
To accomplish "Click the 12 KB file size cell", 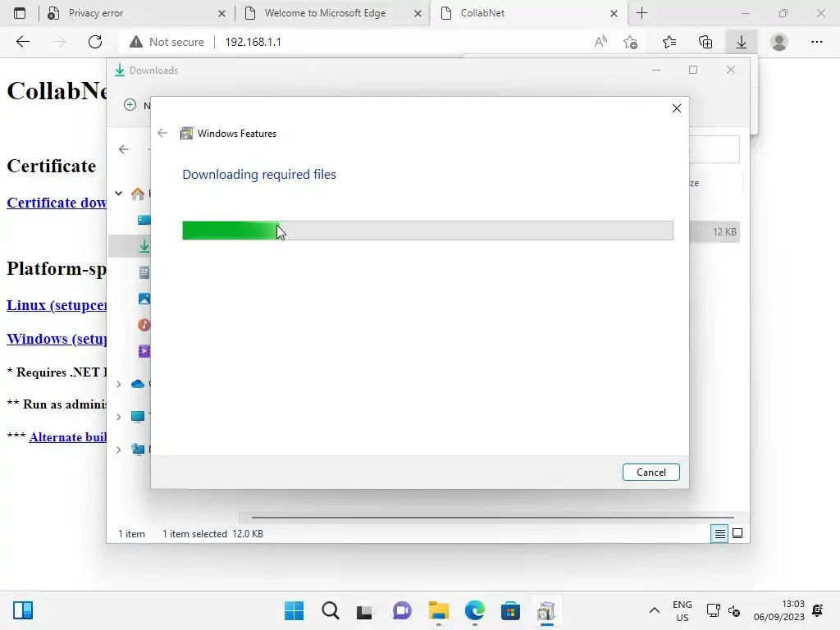I will click(724, 231).
